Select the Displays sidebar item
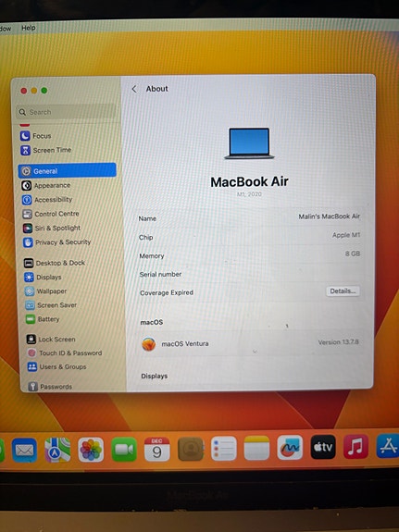399x532 pixels. click(x=43, y=278)
